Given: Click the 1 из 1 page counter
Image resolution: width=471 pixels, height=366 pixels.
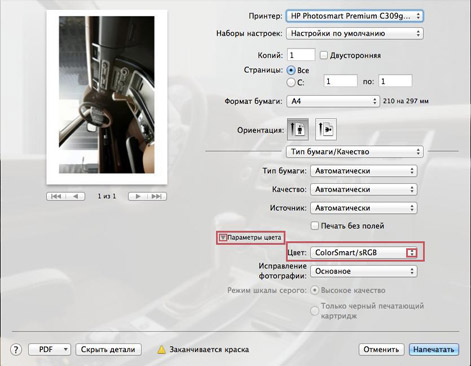Looking at the screenshot, I should (x=107, y=196).
